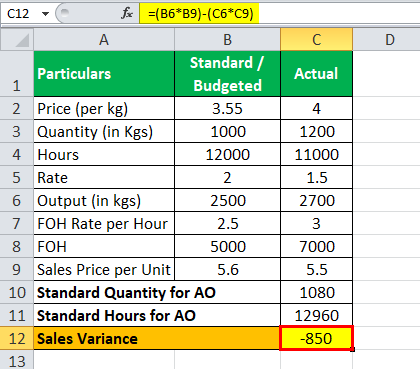Click the Standard / Budgeted header cell
The width and height of the screenshot is (420, 369).
tap(227, 74)
